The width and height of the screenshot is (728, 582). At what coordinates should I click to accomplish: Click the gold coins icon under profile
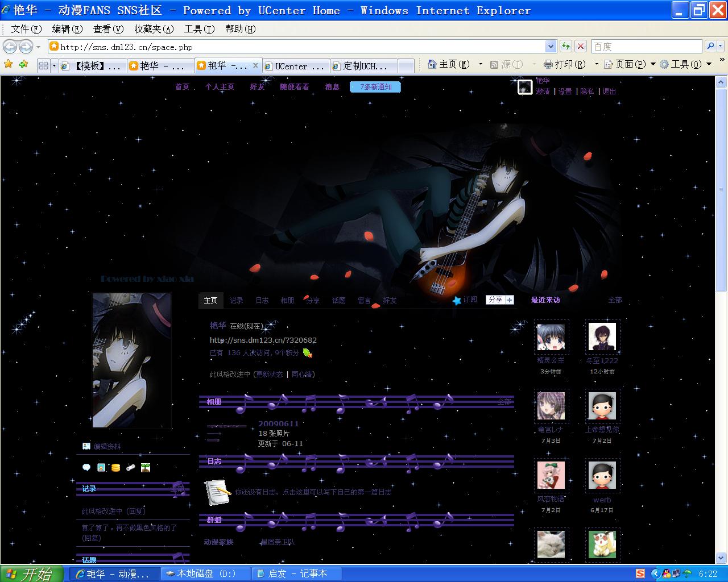click(116, 467)
